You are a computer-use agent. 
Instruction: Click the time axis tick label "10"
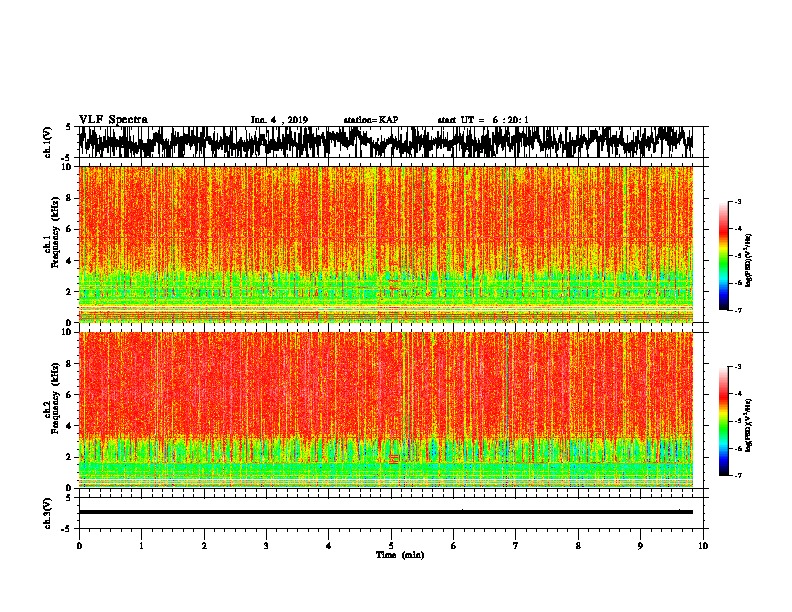[703, 546]
